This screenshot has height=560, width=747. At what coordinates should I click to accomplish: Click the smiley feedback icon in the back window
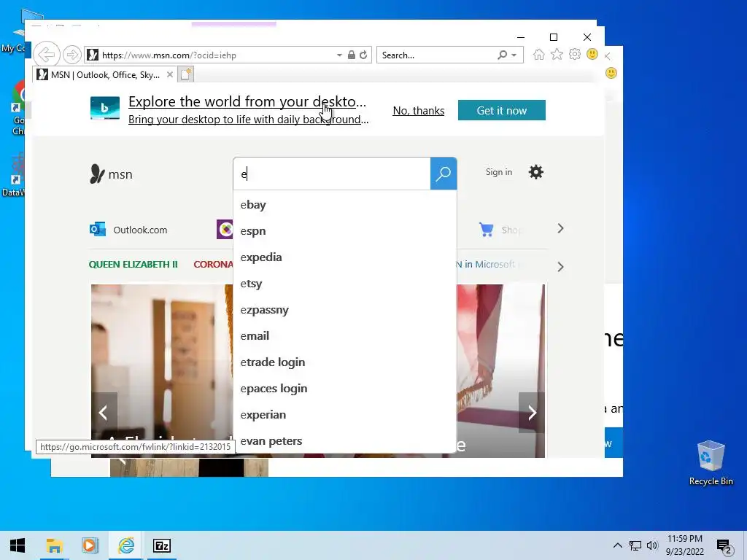coord(611,73)
